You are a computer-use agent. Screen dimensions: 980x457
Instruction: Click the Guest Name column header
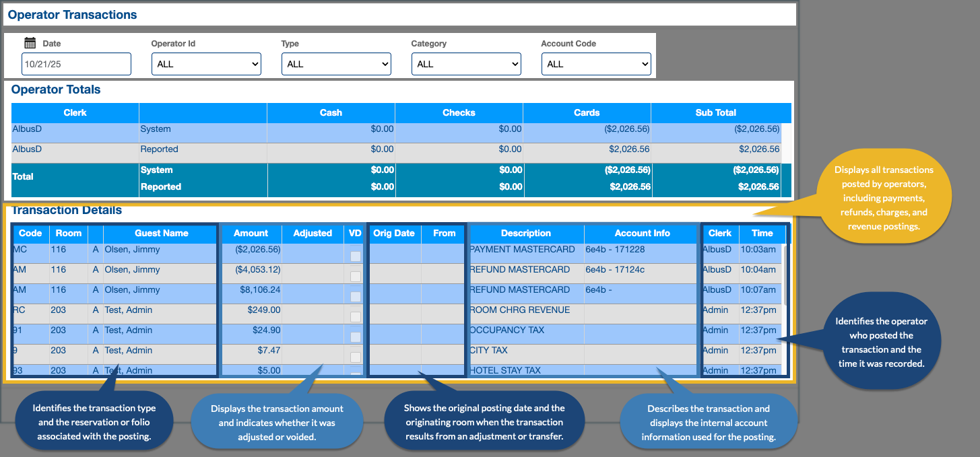click(161, 233)
